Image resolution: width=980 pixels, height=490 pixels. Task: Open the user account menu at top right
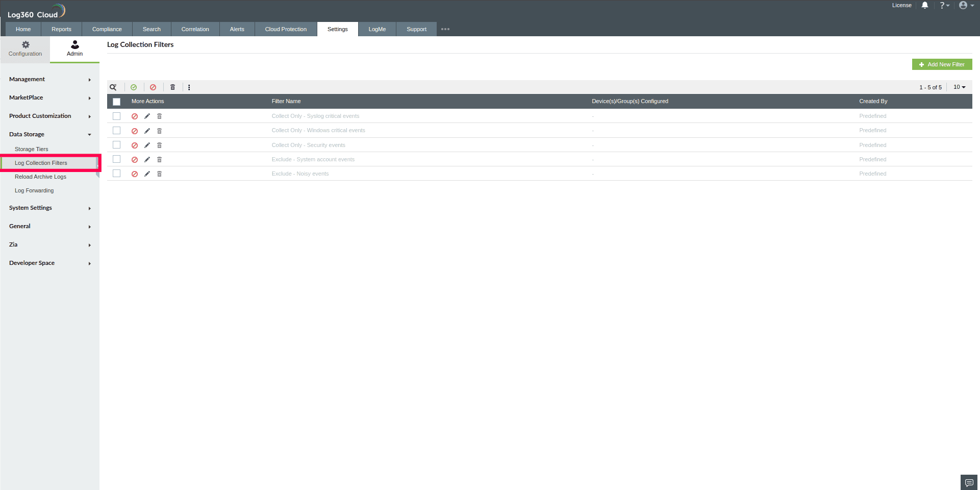(964, 5)
